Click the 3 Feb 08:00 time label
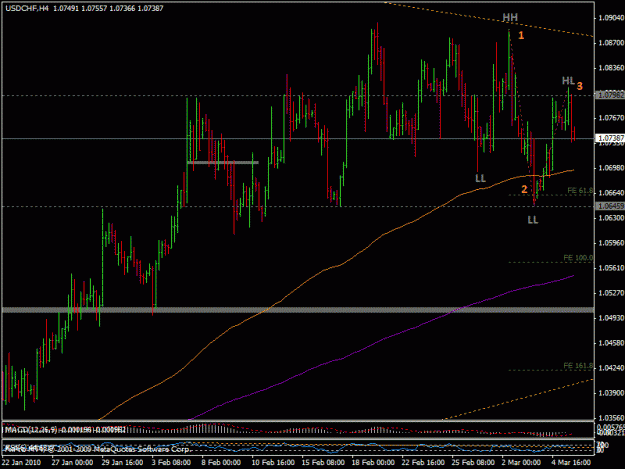Image resolution: width=625 pixels, height=469 pixels. coord(172,462)
